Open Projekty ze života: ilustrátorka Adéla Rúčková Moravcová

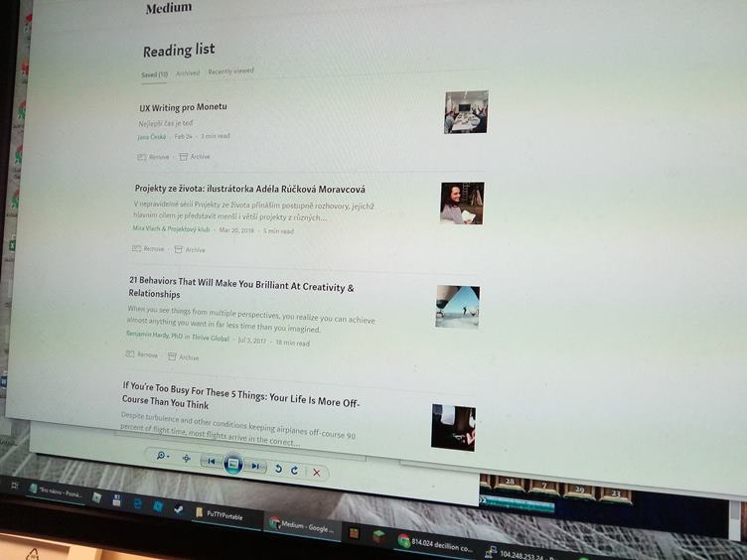249,189
